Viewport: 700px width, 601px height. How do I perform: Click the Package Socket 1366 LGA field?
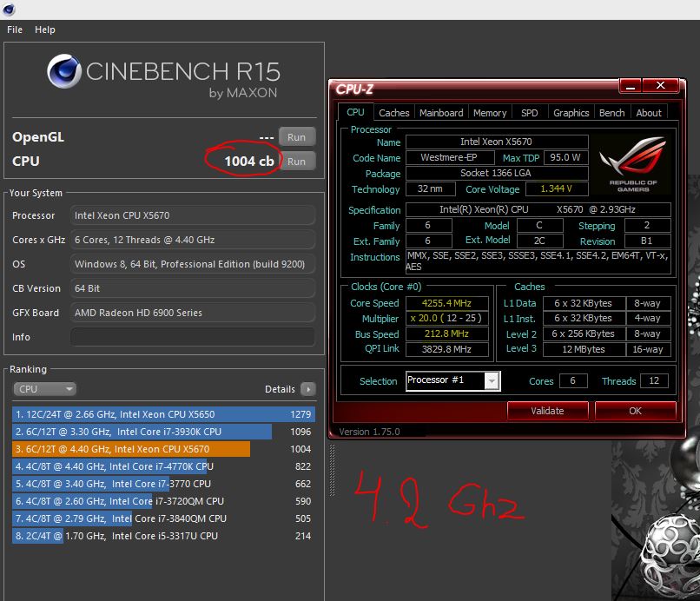pos(497,173)
